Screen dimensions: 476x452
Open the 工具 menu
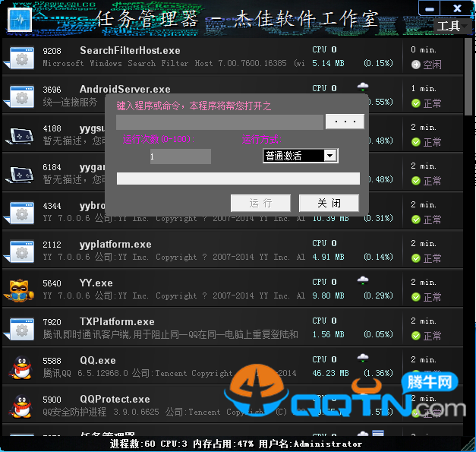449,26
